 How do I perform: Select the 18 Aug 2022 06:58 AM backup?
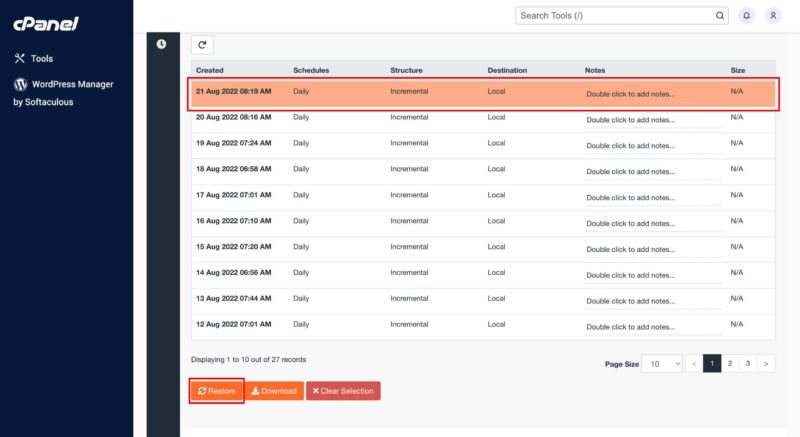coord(483,171)
